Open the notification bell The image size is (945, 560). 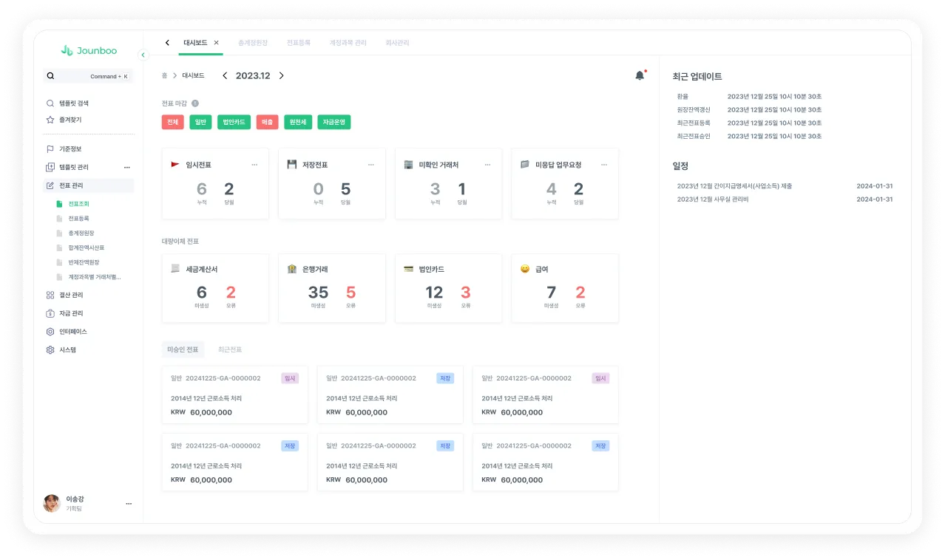(x=640, y=75)
